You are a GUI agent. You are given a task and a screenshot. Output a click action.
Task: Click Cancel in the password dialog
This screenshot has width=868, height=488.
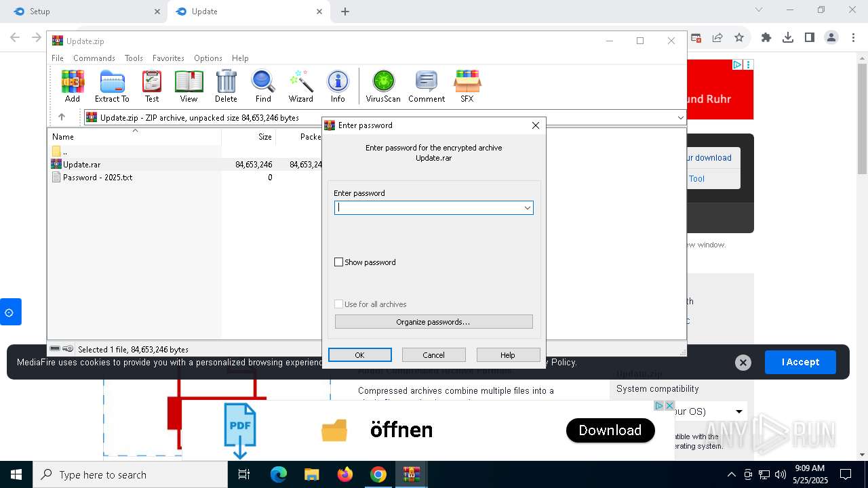(x=434, y=355)
